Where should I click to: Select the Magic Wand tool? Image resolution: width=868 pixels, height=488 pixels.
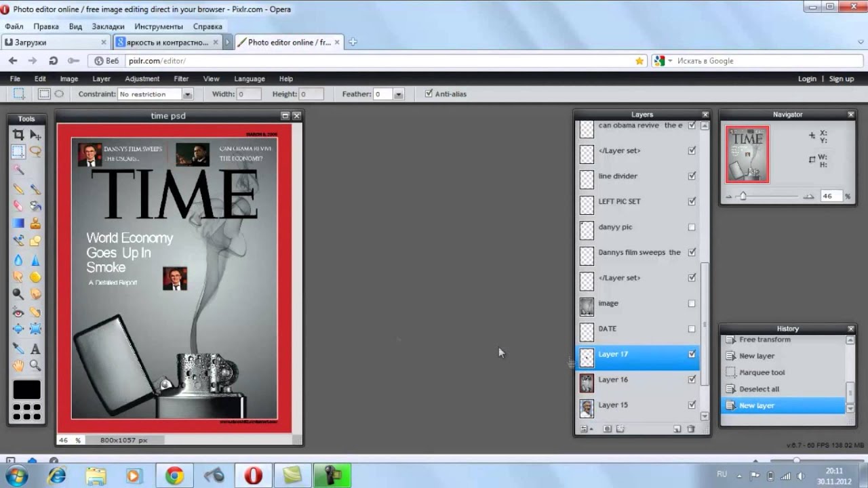pyautogui.click(x=18, y=169)
